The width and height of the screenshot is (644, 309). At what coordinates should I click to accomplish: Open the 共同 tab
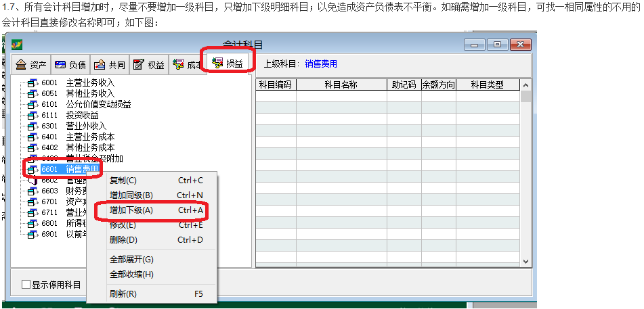pos(110,64)
